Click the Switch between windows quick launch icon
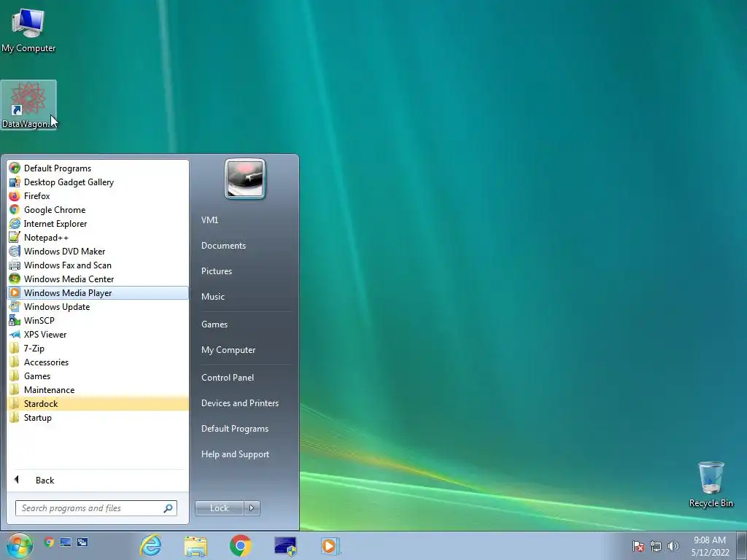The image size is (747, 560). coord(82,542)
